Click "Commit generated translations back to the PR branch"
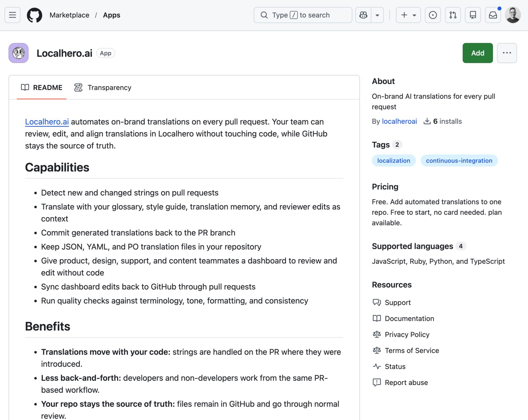This screenshot has width=528, height=420. click(138, 233)
